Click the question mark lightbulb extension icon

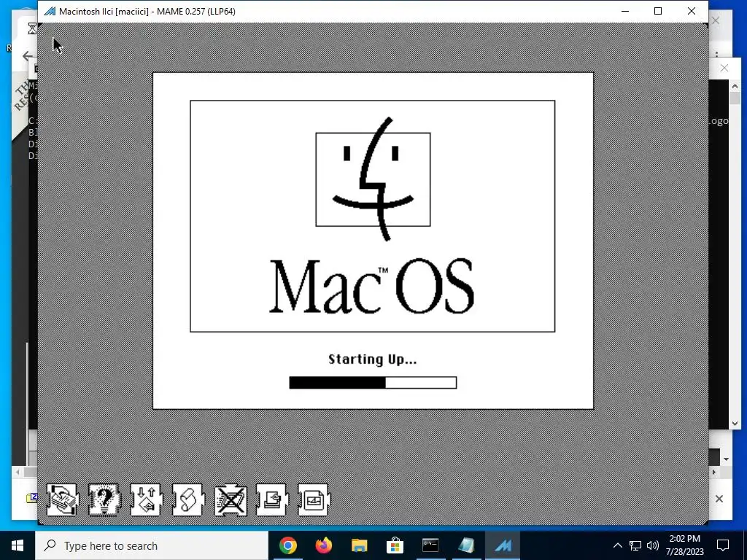point(104,499)
